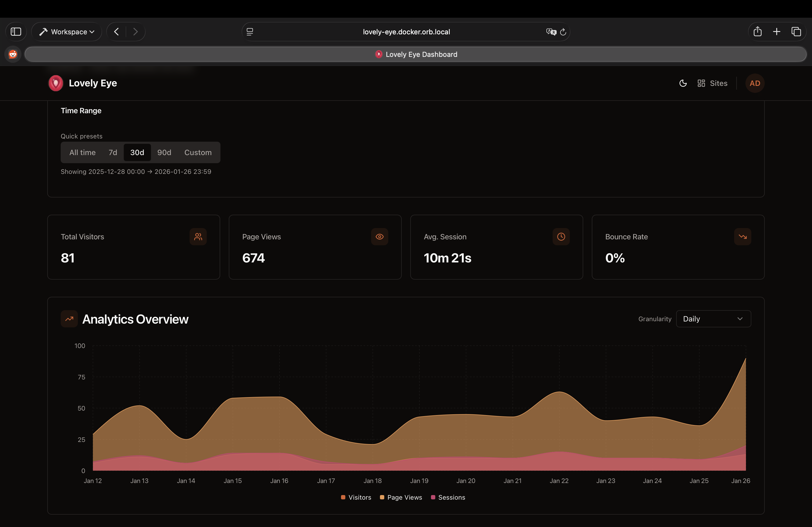Click the Sessions legend color swatch
This screenshot has height=527, width=812.
[433, 497]
